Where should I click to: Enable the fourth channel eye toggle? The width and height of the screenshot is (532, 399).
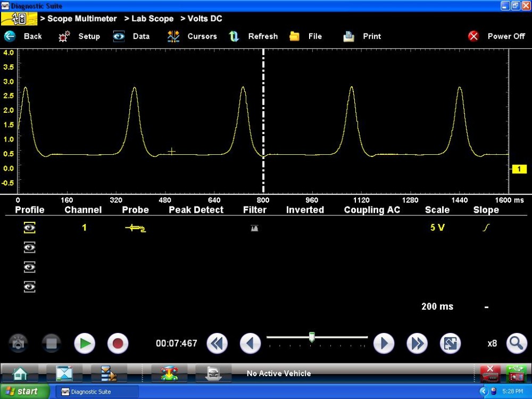click(x=30, y=287)
